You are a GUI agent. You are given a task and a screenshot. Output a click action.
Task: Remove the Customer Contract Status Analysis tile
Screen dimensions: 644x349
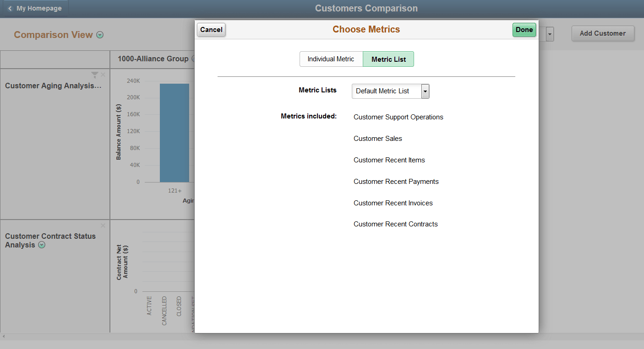click(x=103, y=226)
